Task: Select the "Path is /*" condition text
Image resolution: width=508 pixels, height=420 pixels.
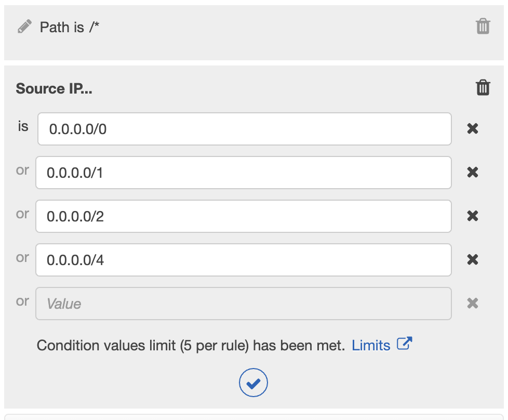Action: pyautogui.click(x=70, y=27)
